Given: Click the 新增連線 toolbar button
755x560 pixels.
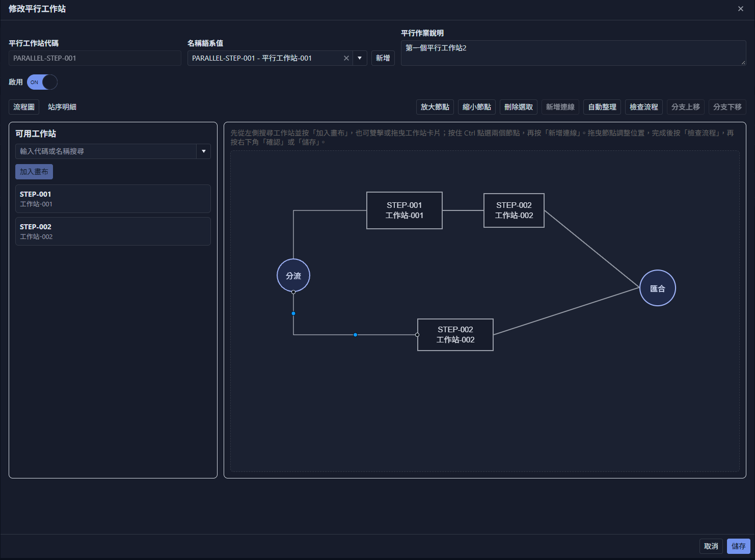Looking at the screenshot, I should pyautogui.click(x=560, y=107).
